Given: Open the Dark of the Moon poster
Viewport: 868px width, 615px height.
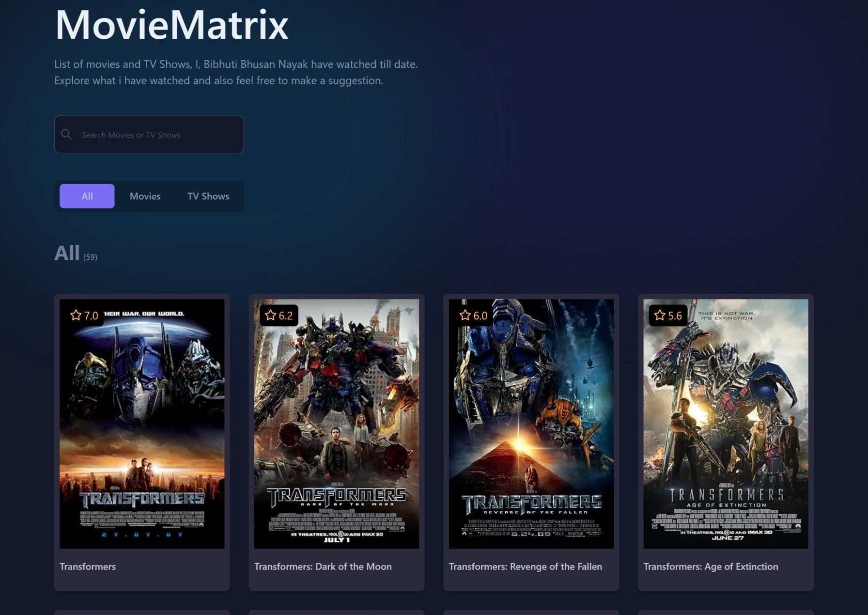Looking at the screenshot, I should 337,424.
